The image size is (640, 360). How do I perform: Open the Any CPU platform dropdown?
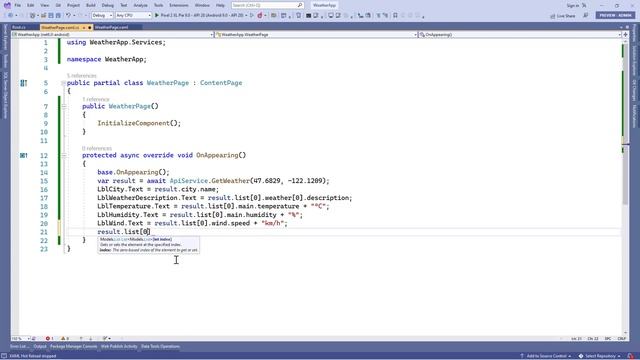133,16
